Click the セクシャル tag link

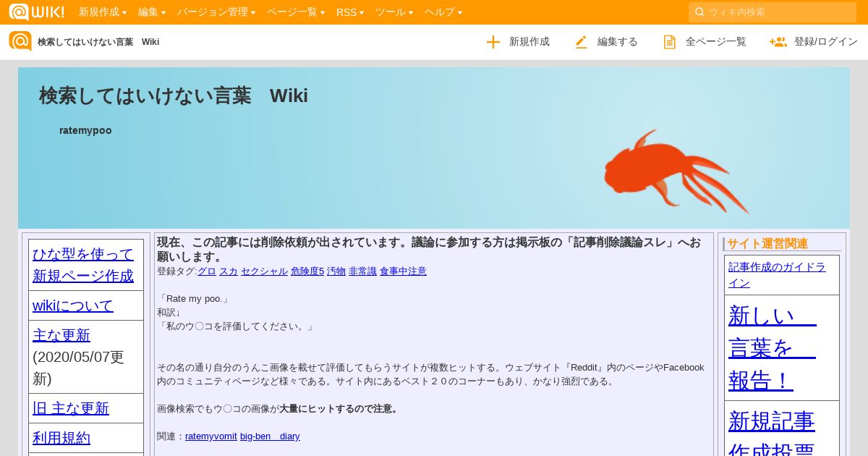(264, 271)
